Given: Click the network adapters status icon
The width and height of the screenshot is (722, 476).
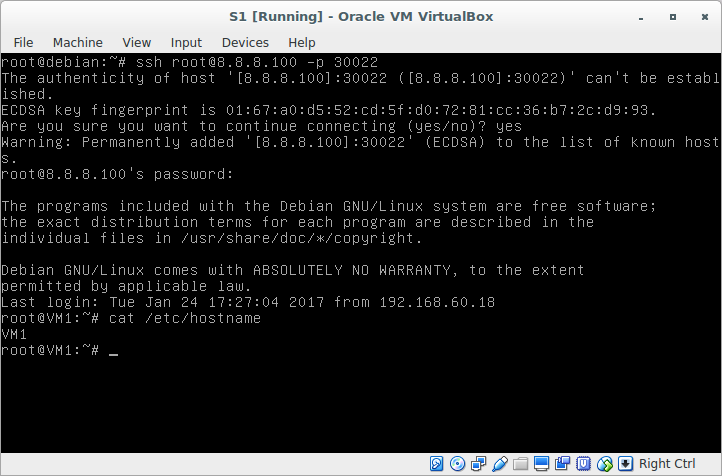Looking at the screenshot, I should pyautogui.click(x=478, y=464).
